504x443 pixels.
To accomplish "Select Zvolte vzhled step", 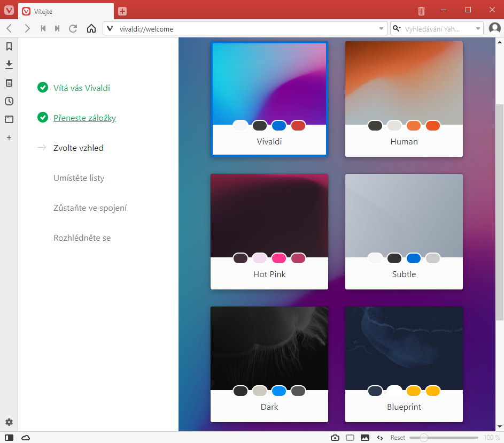I will 78,148.
